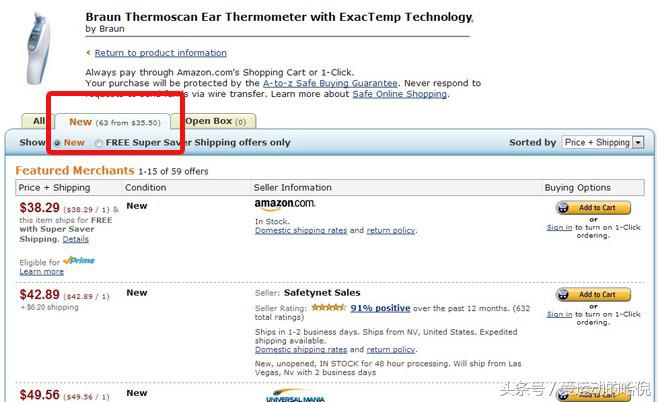Click the Universal Mania seller logo
Image resolution: width=660 pixels, height=402 pixels.
tap(296, 396)
